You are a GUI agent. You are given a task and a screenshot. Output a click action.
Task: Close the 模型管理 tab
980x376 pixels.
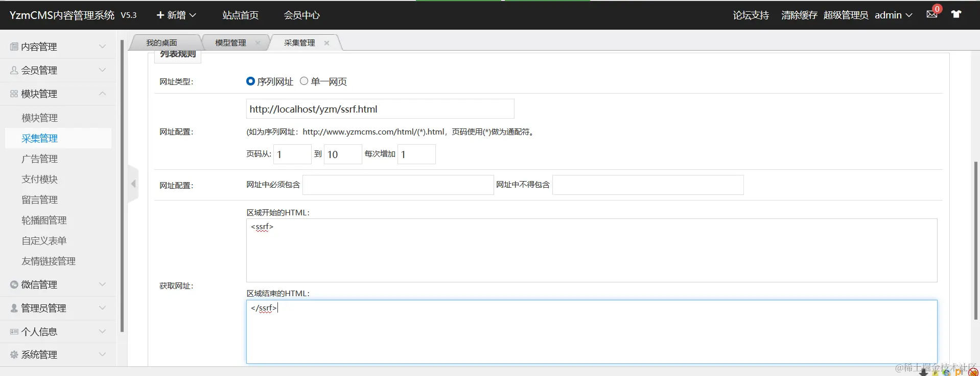click(x=258, y=43)
